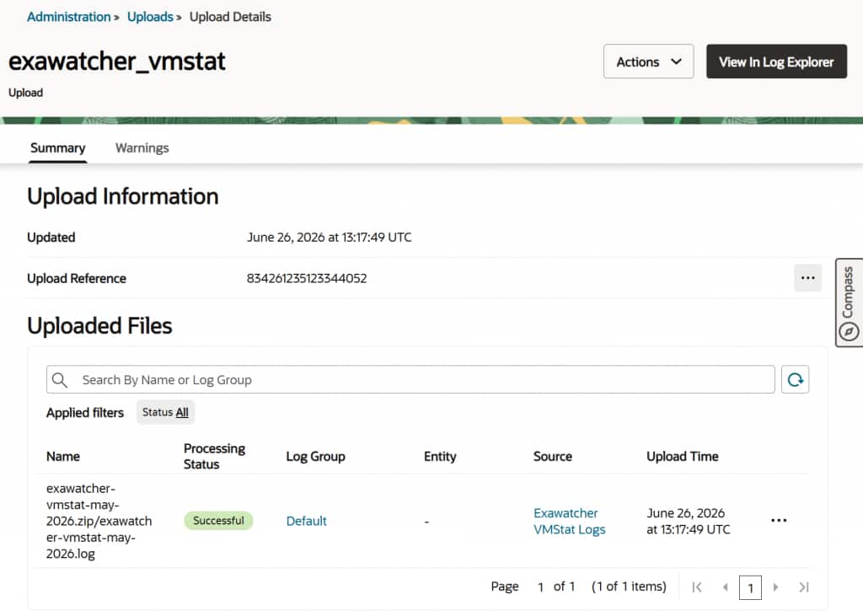Click upload time cell June 26, 2026
Screen dimensions: 863x616
click(688, 521)
